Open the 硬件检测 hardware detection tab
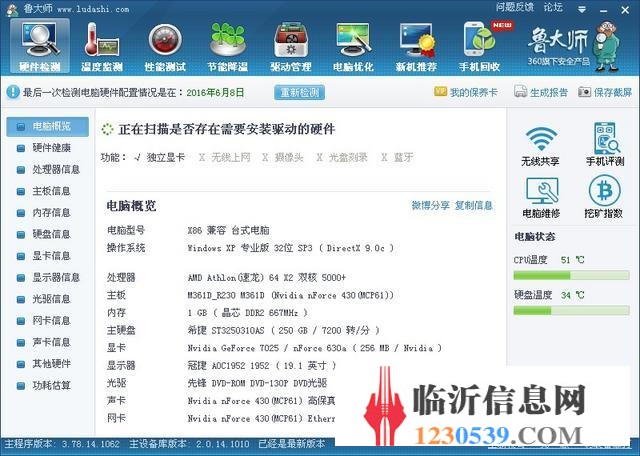The width and height of the screenshot is (640, 456). click(40, 47)
